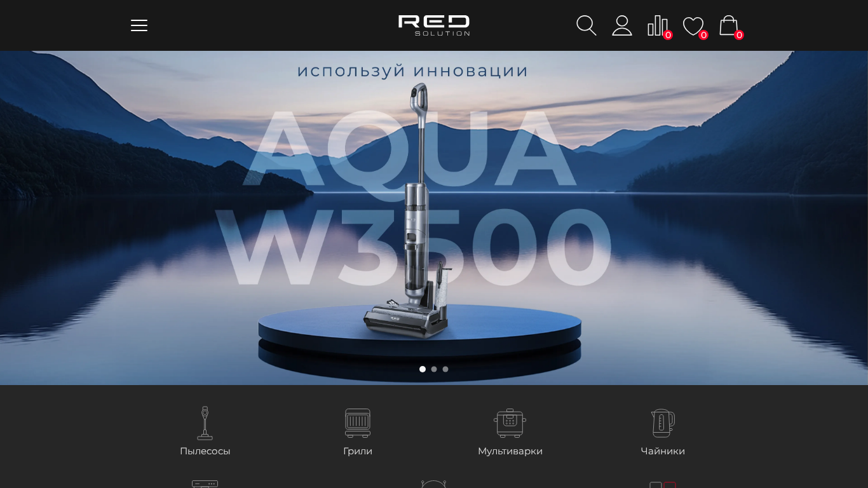The width and height of the screenshot is (868, 488).
Task: Open the user account profile
Action: coord(622,25)
